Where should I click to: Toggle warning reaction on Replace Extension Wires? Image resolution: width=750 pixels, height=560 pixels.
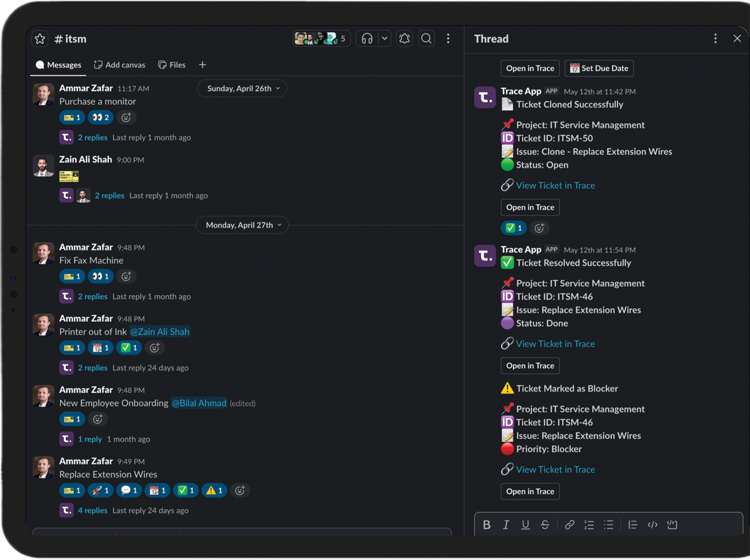click(x=214, y=490)
